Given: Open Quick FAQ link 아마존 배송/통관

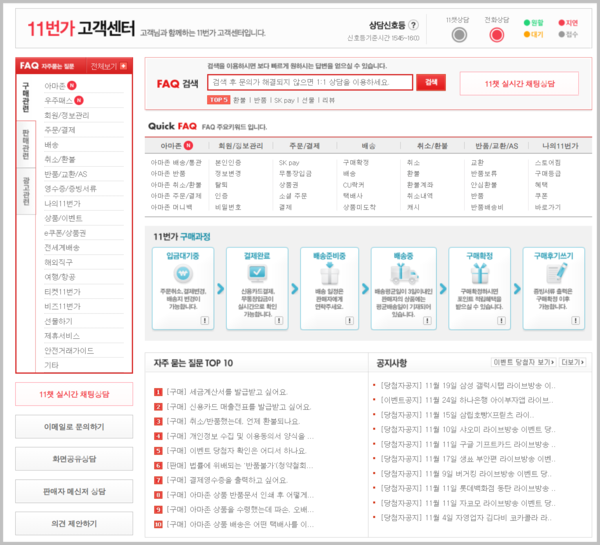Looking at the screenshot, I should 176,163.
